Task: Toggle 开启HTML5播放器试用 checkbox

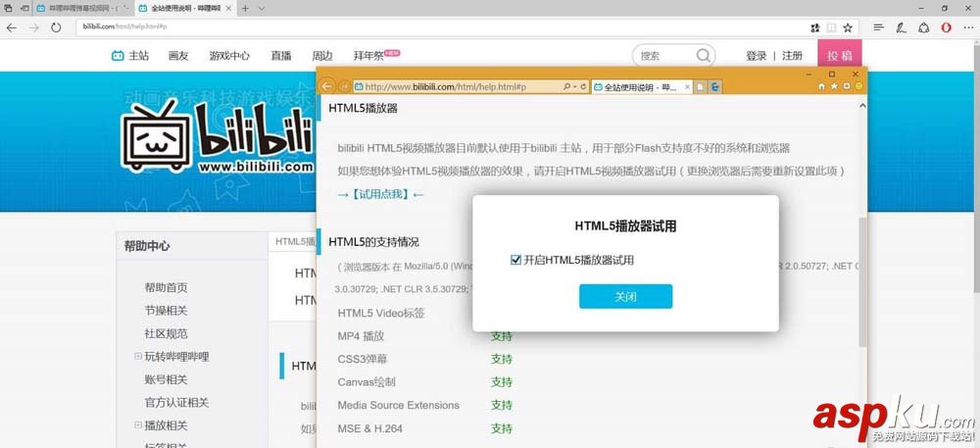Action: pyautogui.click(x=515, y=260)
